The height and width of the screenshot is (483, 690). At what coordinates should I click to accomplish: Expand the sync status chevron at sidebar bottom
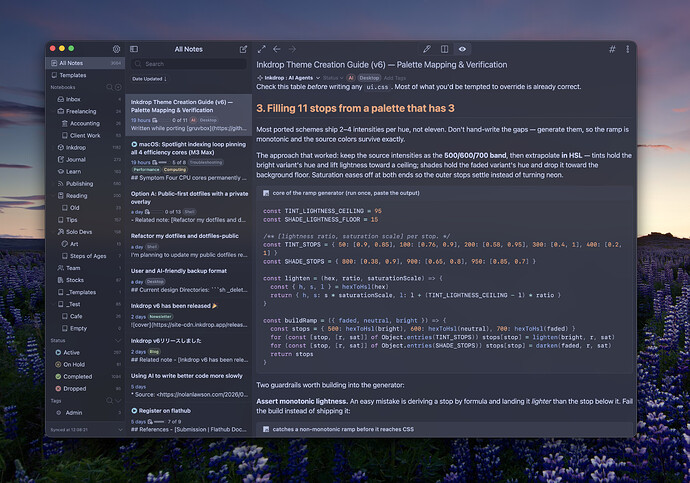120,430
